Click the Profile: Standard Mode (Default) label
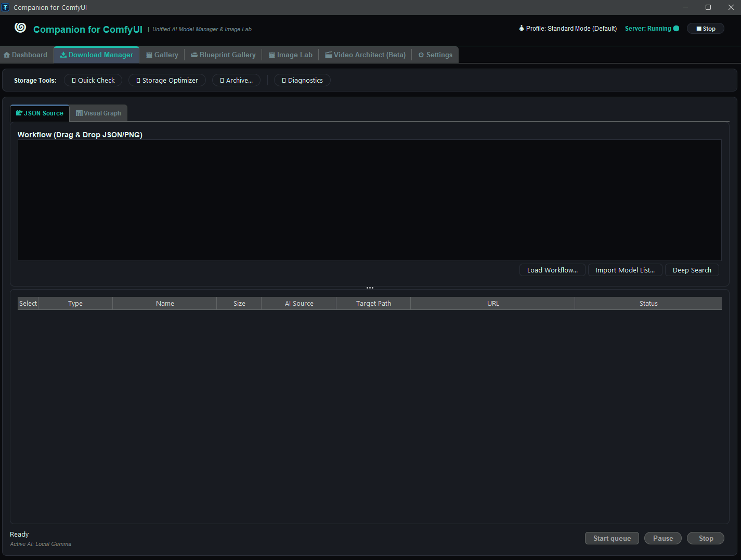The image size is (741, 560). [x=571, y=29]
